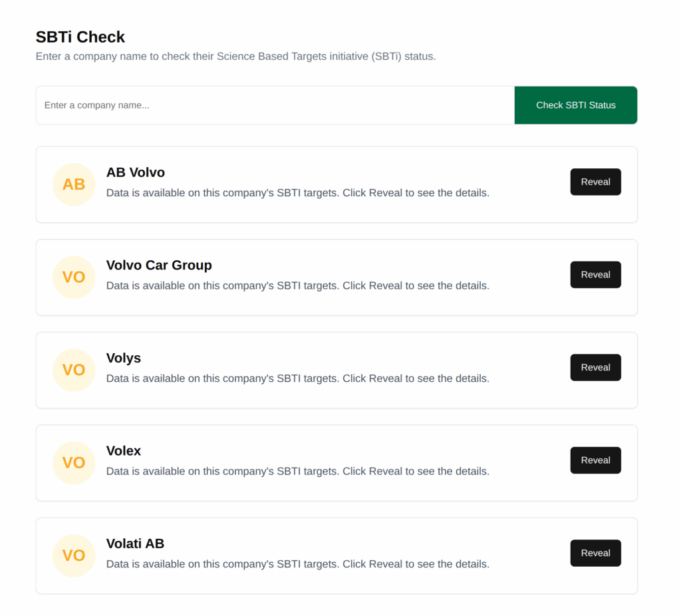Click the AB Volvo avatar icon
The width and height of the screenshot is (681, 616).
point(74,184)
